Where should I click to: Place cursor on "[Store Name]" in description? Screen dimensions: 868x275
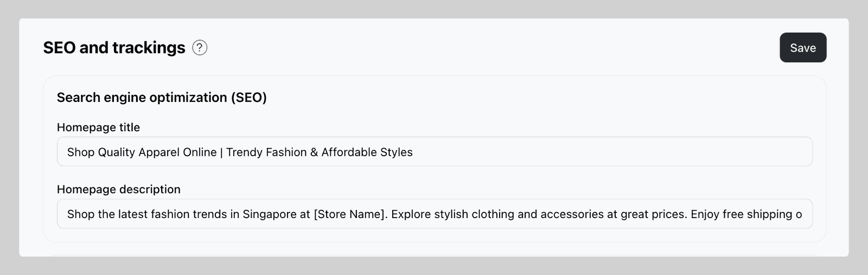pyautogui.click(x=350, y=214)
